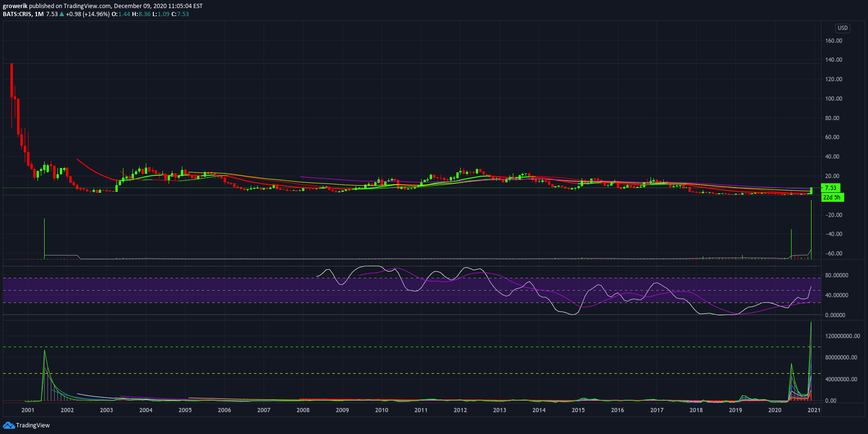Click the 120.00 price scale label
This screenshot has height=434, width=868.
(x=834, y=79)
